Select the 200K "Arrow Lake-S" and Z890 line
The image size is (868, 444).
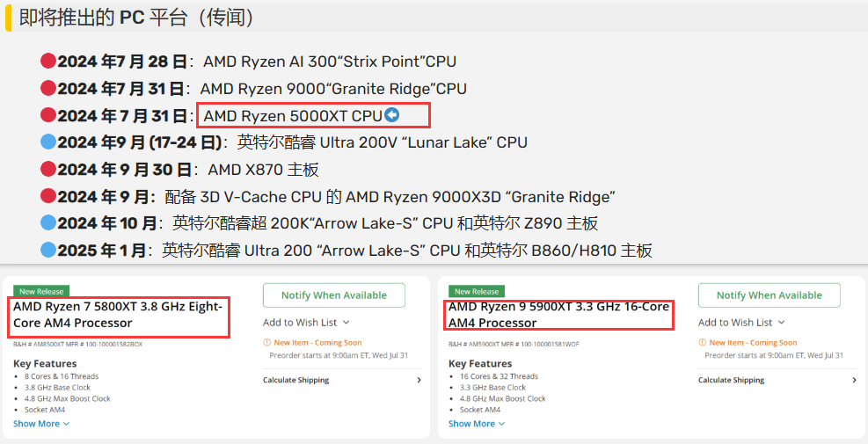[319, 223]
